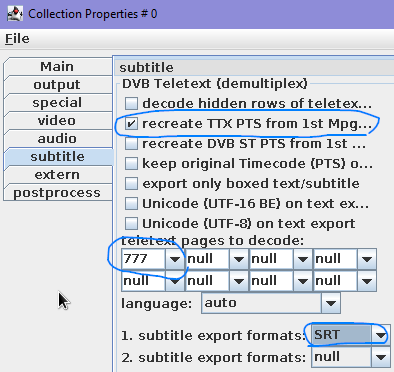Click 'DVB Teletext (demultiplex)' group label
This screenshot has height=372, width=394.
pyautogui.click(x=215, y=84)
